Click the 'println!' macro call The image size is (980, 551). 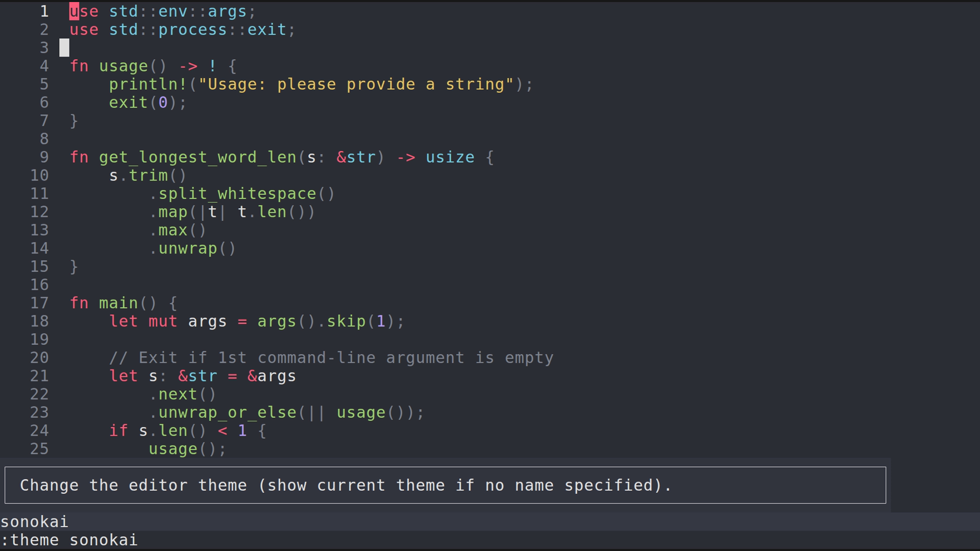[148, 84]
